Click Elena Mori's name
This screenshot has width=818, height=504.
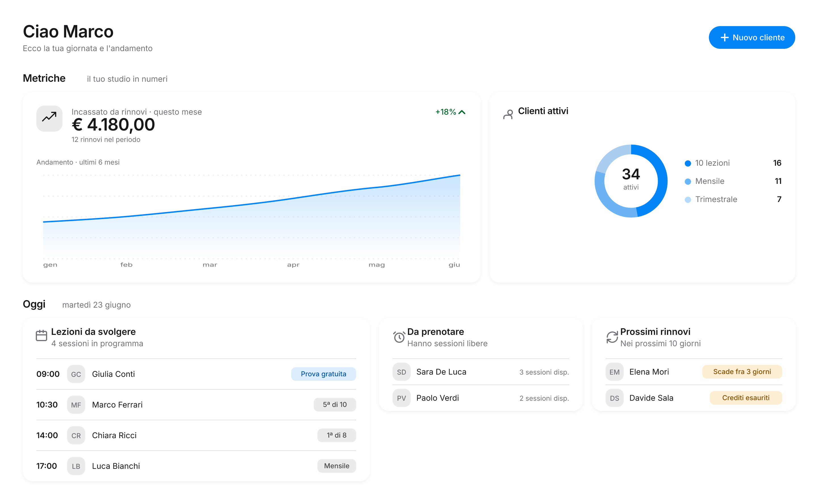[x=649, y=372]
